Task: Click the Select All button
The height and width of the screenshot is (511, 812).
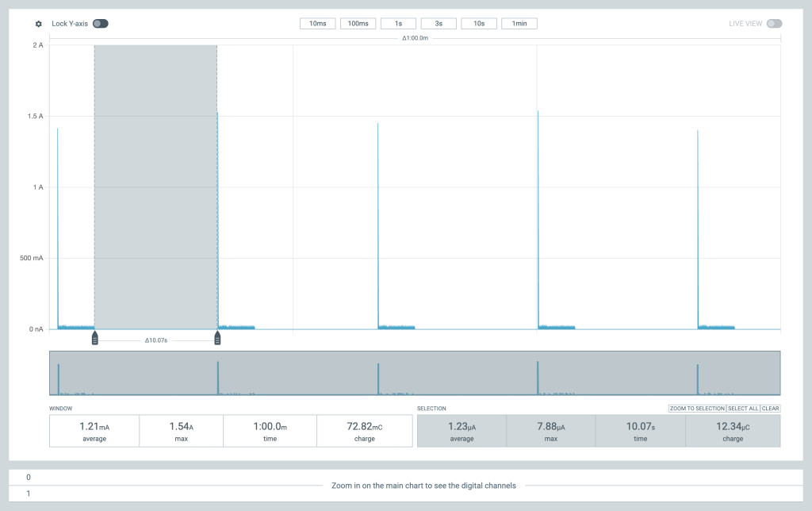Action: pos(743,408)
